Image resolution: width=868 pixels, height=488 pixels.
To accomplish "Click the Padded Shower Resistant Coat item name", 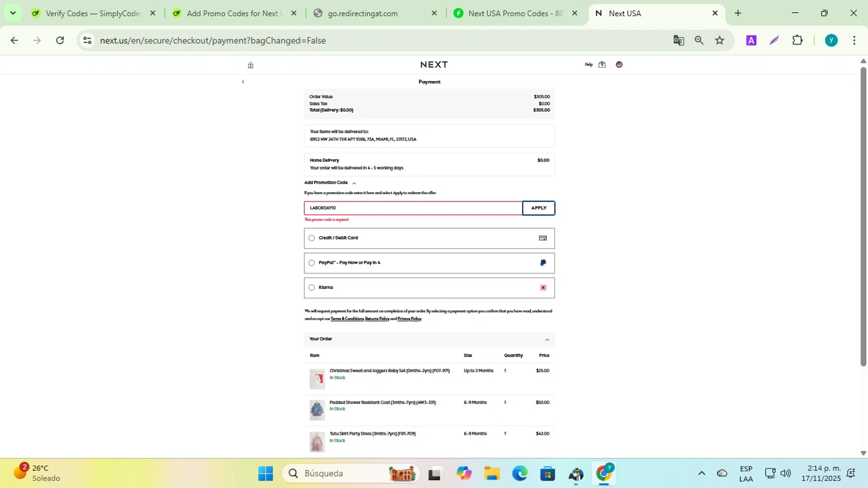I will tap(382, 402).
